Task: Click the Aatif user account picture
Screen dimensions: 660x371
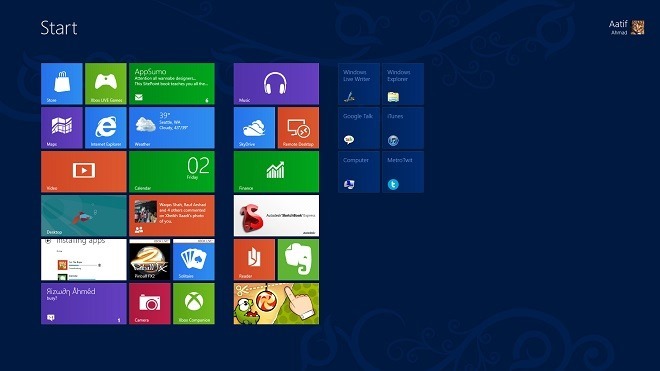Action: coord(637,27)
